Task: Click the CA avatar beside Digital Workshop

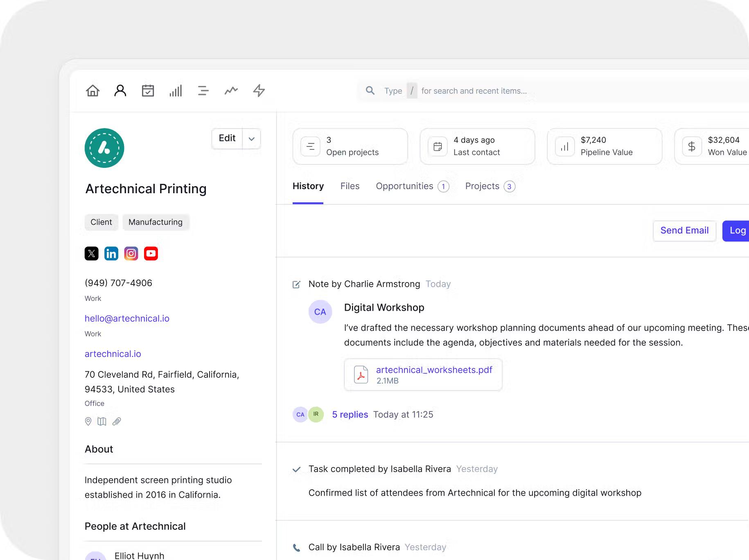Action: [320, 312]
